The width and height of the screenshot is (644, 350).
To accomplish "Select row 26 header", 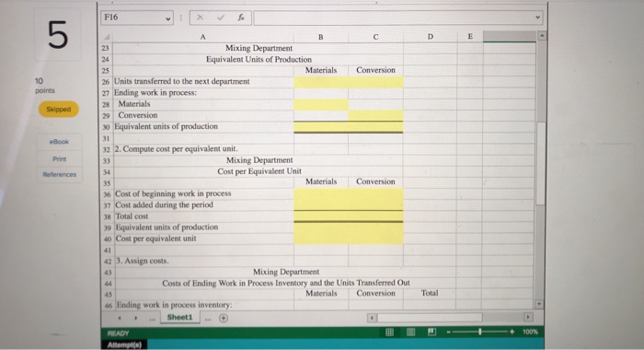I will (x=107, y=82).
